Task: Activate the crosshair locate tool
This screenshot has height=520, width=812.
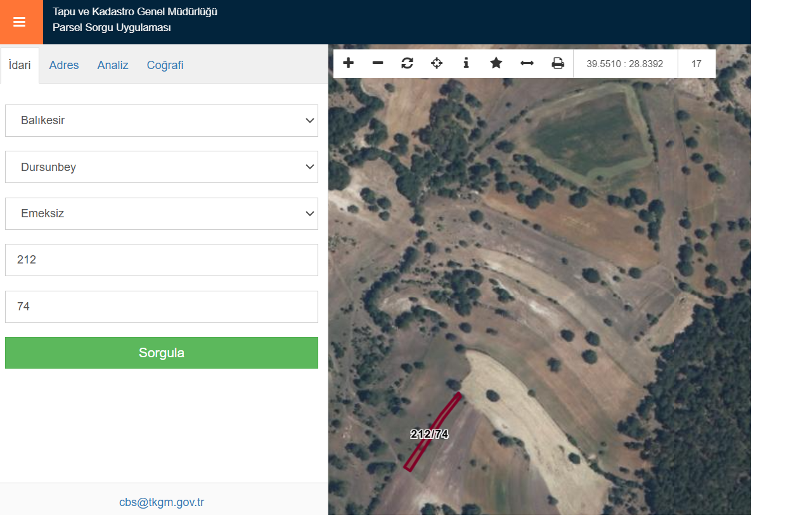Action: [437, 63]
